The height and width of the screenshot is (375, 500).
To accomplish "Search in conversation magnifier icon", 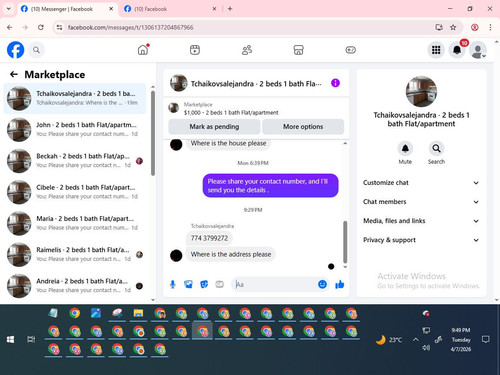I will (436, 148).
